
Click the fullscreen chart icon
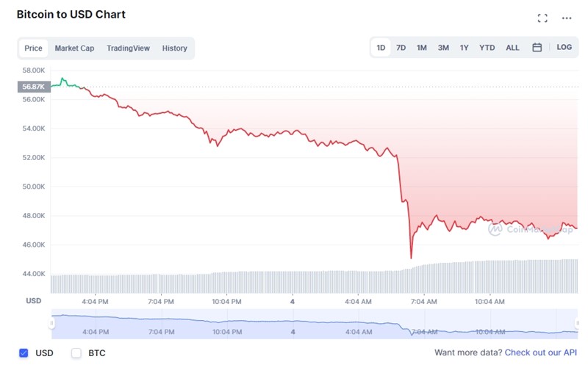(542, 18)
